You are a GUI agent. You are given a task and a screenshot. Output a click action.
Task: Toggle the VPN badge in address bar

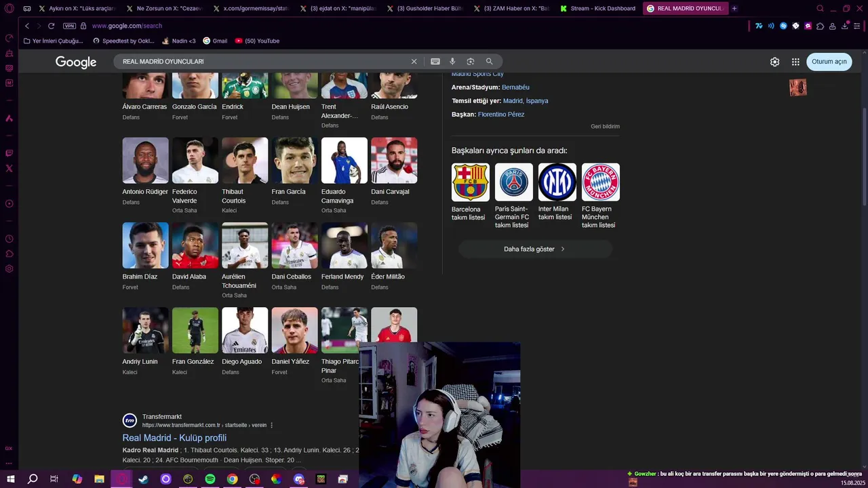click(69, 26)
